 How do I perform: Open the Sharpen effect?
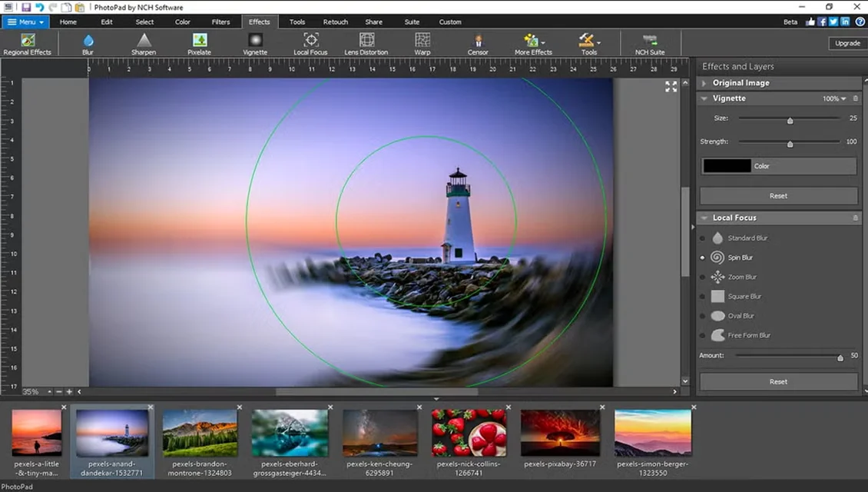tap(143, 44)
